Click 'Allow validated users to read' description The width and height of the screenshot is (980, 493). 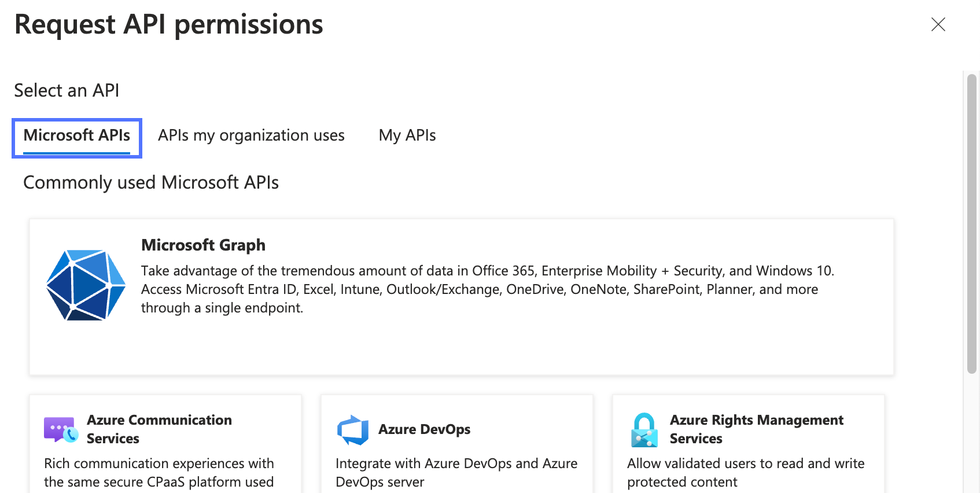click(746, 473)
